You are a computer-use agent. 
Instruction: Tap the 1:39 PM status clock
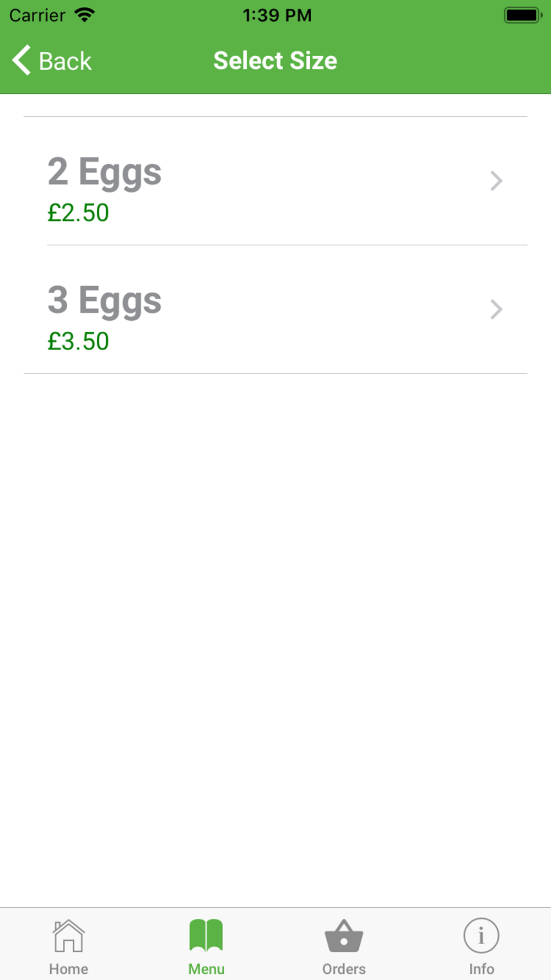click(x=277, y=15)
